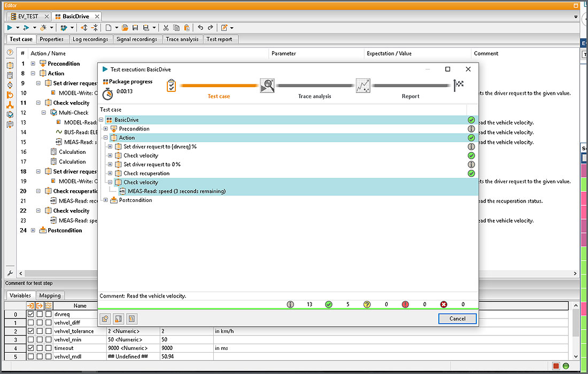Select MEAS-Read: speed step in execution tree

point(176,191)
